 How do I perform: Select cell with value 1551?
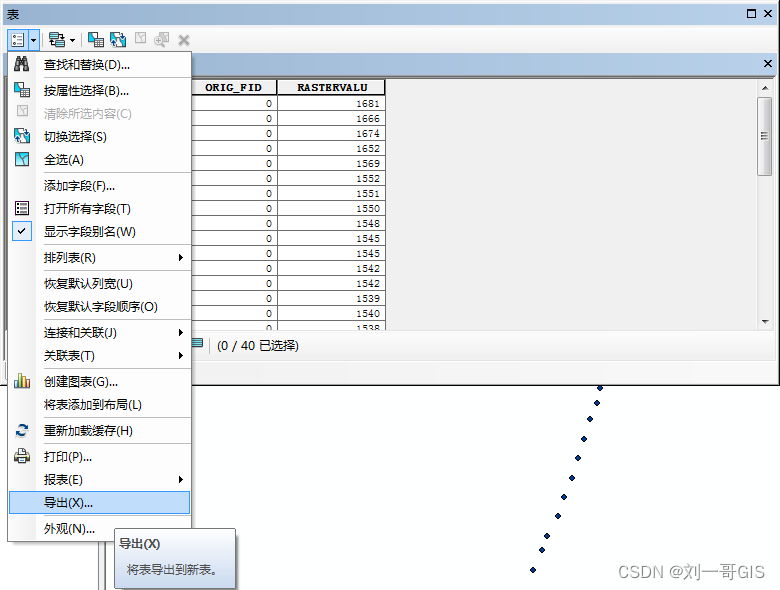pyautogui.click(x=332, y=193)
